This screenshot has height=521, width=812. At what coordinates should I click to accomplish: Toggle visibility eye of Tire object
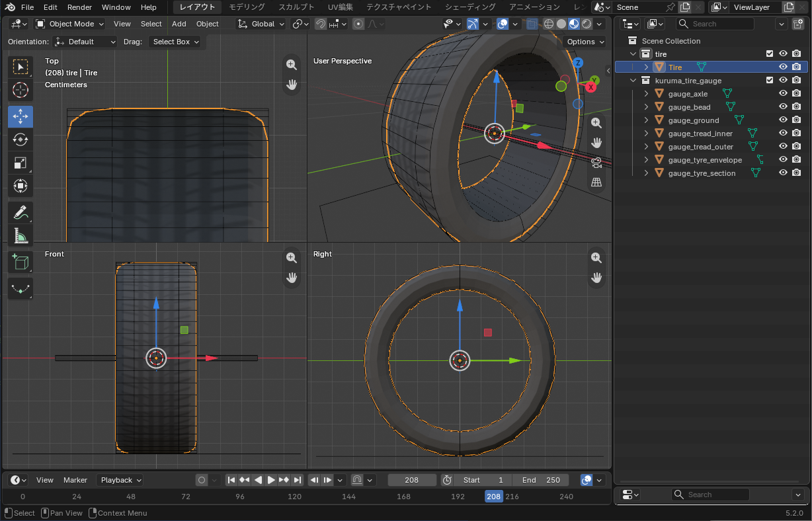[783, 67]
